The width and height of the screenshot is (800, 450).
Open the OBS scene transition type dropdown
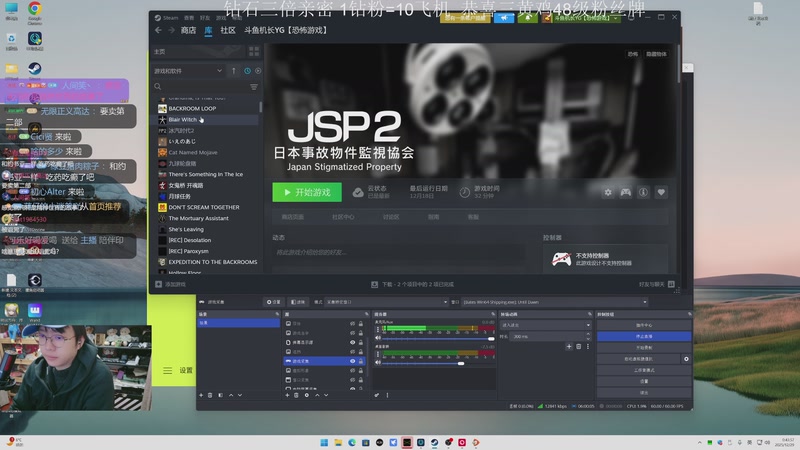point(547,325)
